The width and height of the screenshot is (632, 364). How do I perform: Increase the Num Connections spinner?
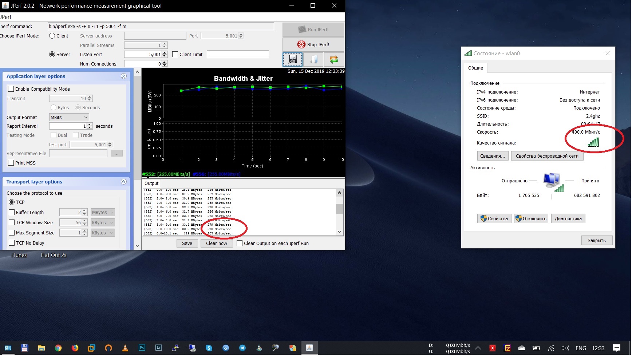[165, 62]
